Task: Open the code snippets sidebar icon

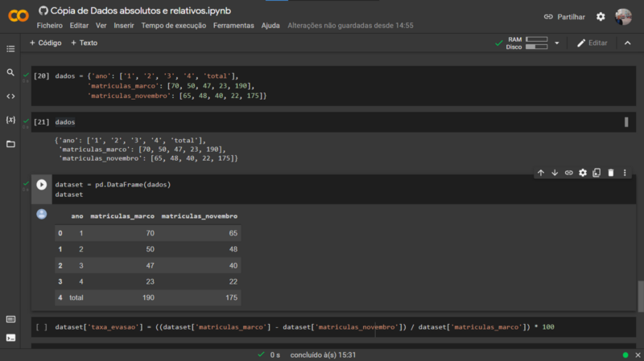Action: [10, 96]
